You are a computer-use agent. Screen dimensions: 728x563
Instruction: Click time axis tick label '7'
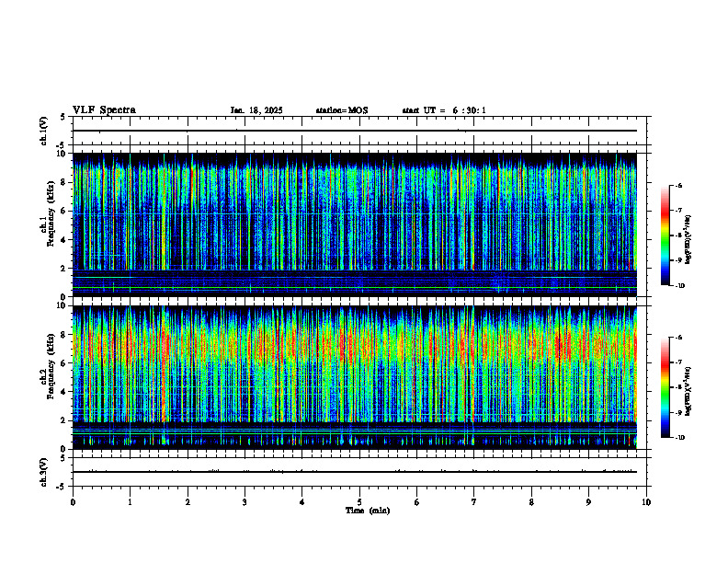(x=474, y=502)
